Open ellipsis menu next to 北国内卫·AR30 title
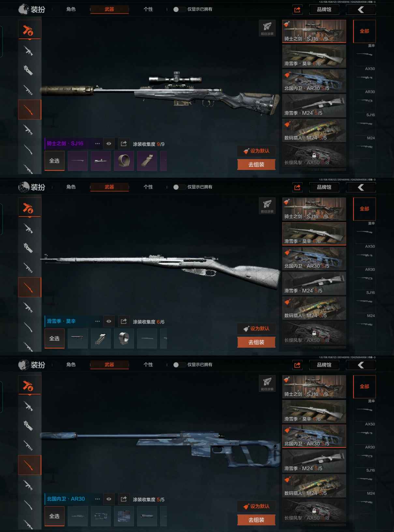This screenshot has width=394, height=532. tap(97, 499)
